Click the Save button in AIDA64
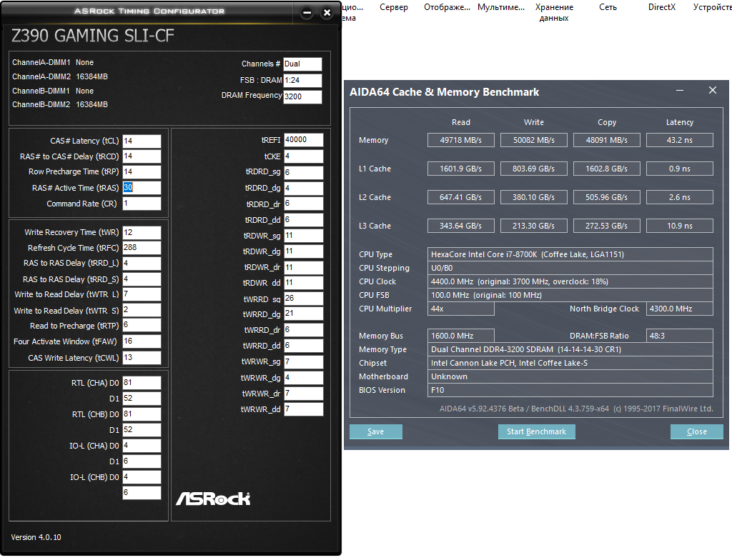The height and width of the screenshot is (560, 732). pos(376,431)
